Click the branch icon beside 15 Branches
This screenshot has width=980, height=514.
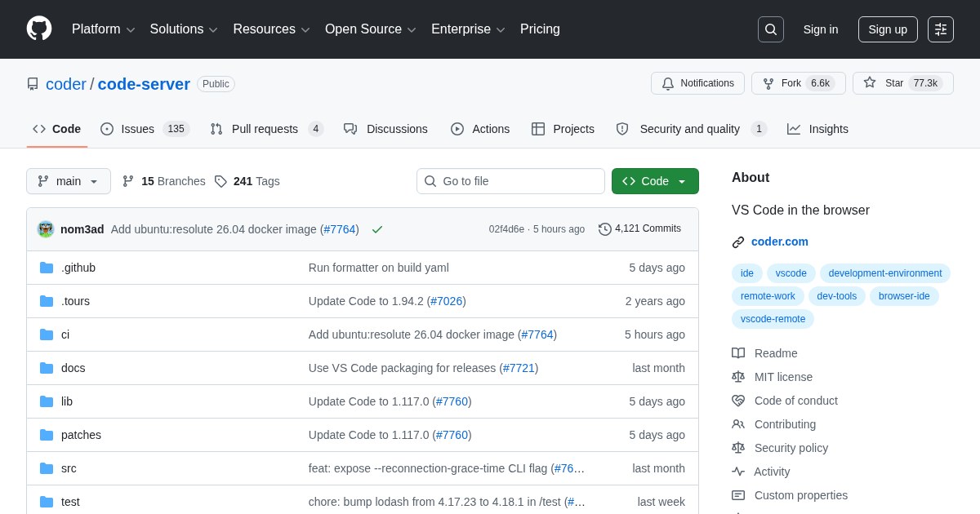tap(128, 181)
